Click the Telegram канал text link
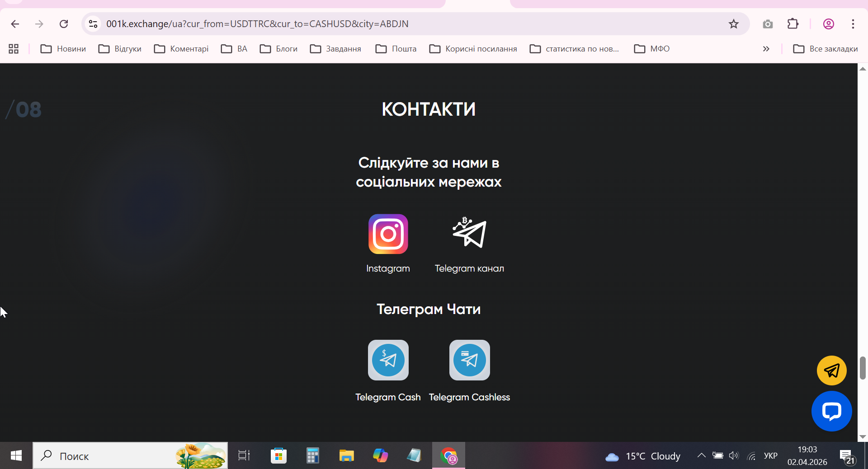 click(469, 268)
